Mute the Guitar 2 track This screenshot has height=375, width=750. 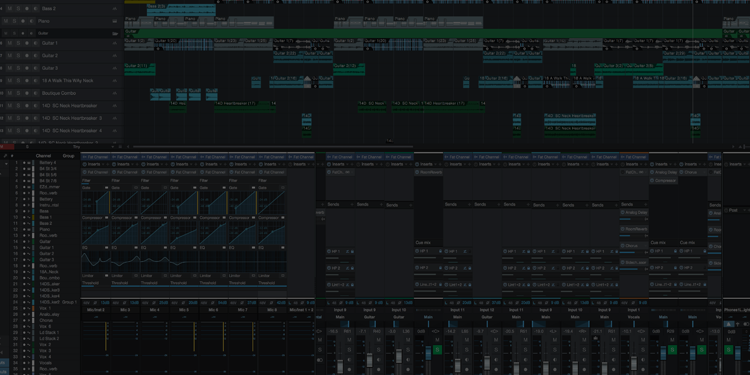point(10,55)
